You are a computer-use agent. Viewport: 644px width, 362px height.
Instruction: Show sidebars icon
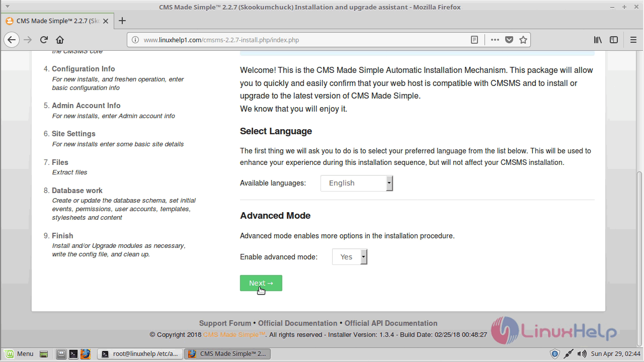click(x=614, y=40)
